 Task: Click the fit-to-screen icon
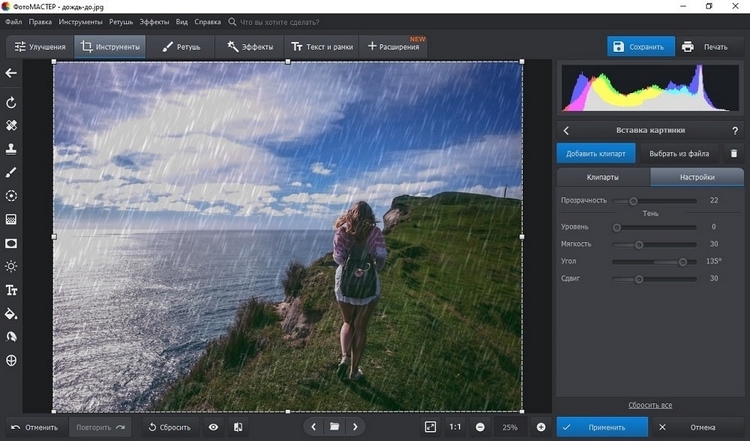point(430,427)
